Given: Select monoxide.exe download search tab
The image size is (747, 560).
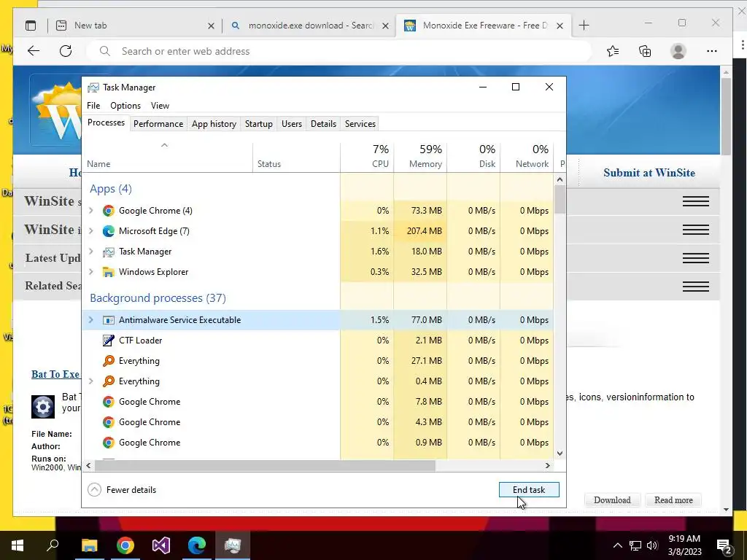Looking at the screenshot, I should [x=309, y=26].
